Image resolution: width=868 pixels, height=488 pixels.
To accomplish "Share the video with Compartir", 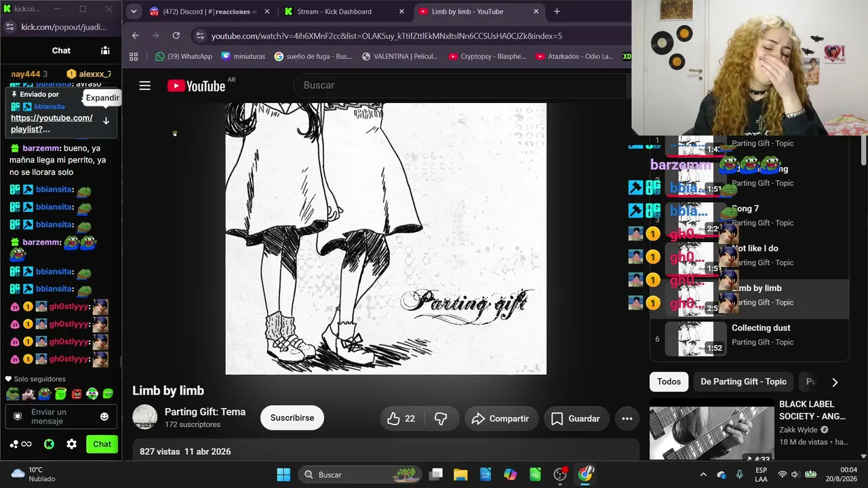I will (x=500, y=419).
